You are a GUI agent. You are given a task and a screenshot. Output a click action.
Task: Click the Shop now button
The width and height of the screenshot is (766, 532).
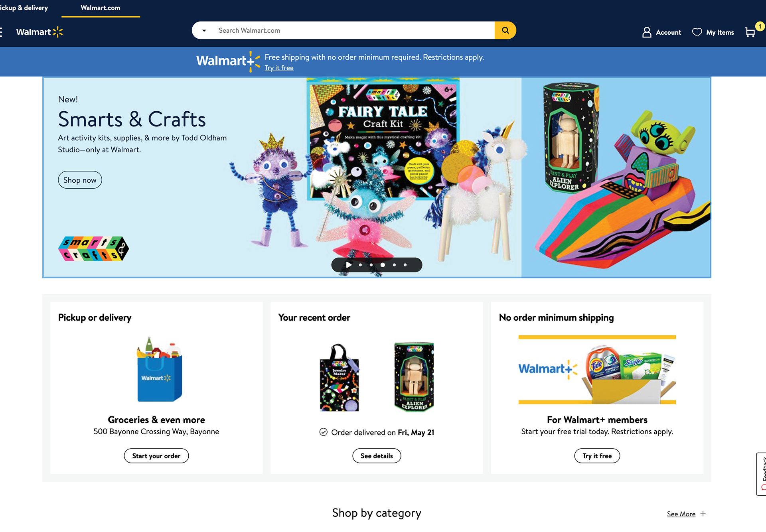click(x=80, y=180)
